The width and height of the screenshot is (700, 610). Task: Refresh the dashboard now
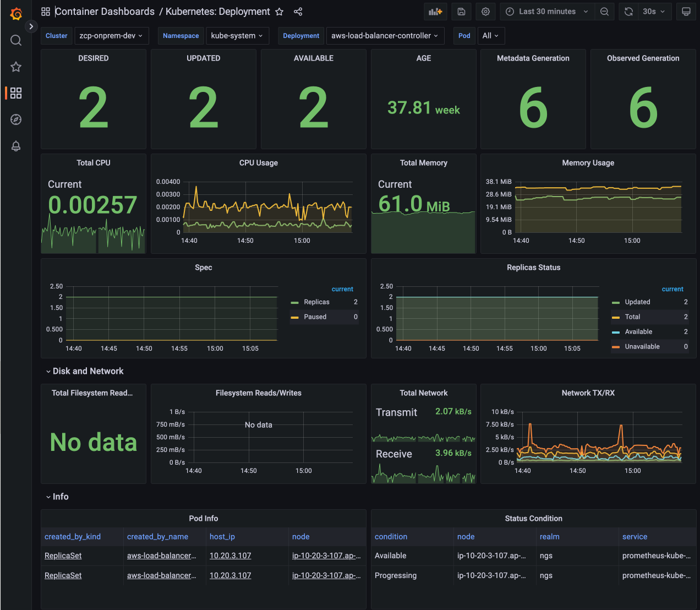tap(628, 12)
